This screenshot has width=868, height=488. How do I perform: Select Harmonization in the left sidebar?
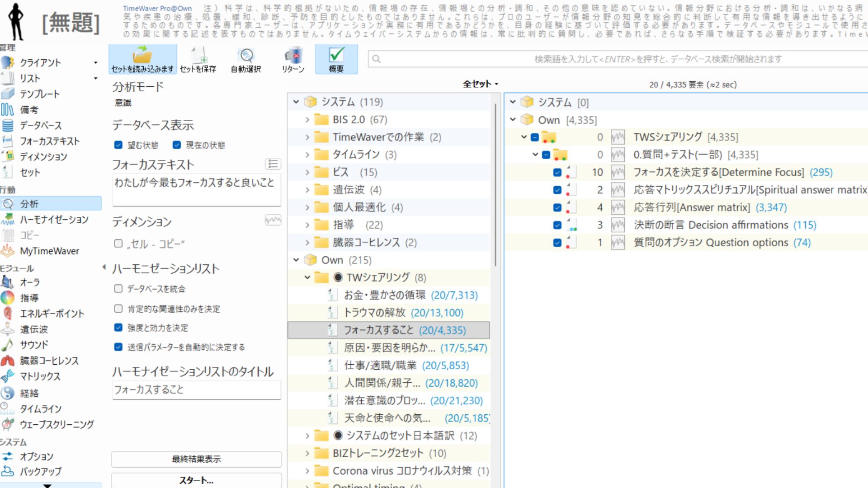coord(53,220)
